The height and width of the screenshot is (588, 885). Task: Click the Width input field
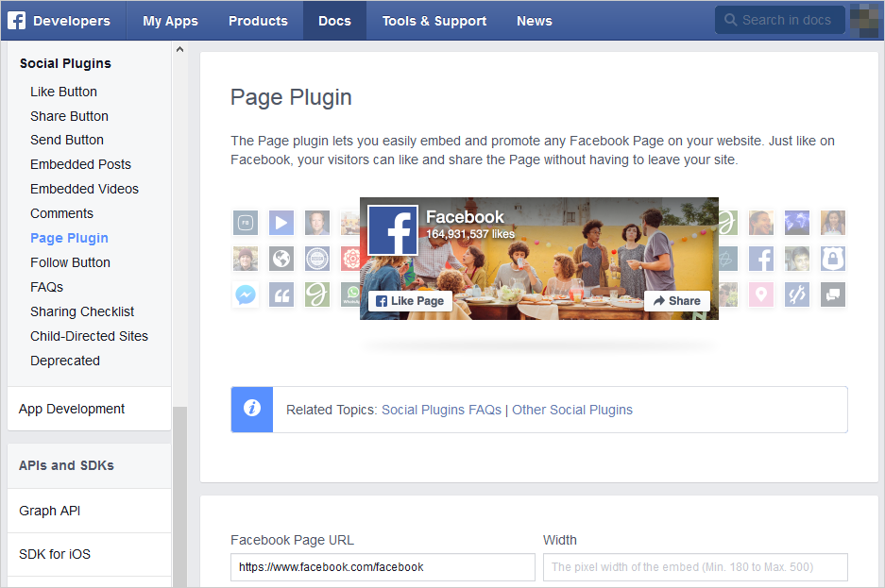pyautogui.click(x=695, y=567)
